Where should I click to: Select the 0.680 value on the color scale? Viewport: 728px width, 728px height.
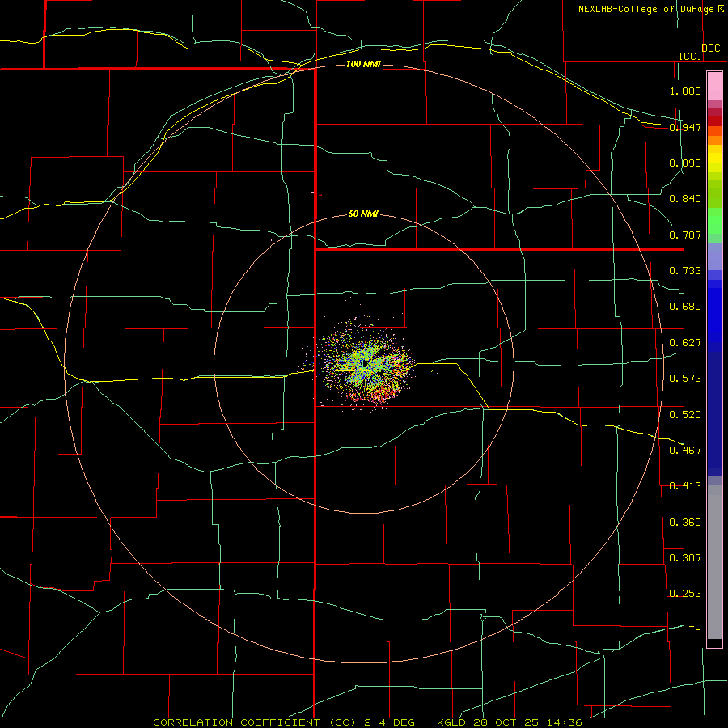coord(685,307)
